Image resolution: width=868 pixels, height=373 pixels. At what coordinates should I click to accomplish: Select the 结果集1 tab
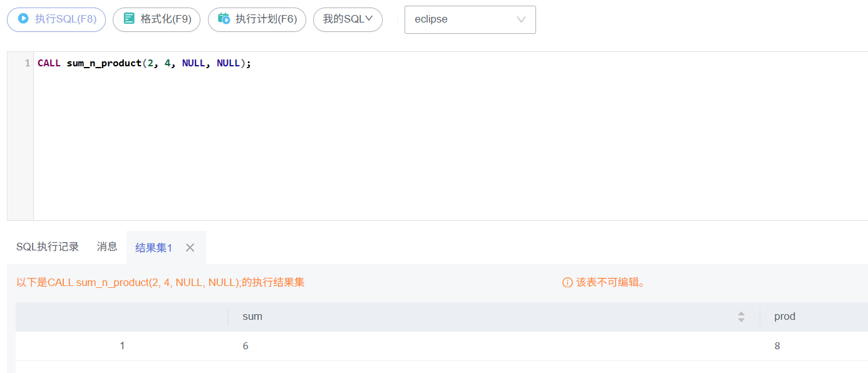[153, 248]
